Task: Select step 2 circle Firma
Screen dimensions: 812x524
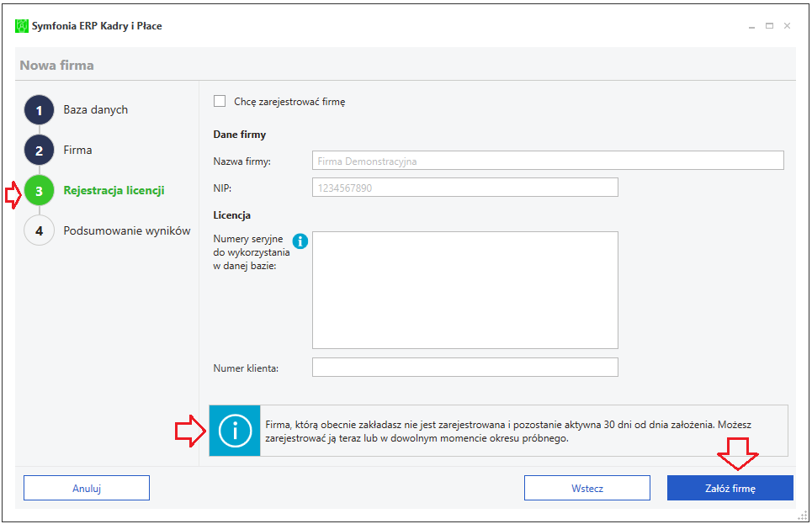Action: pos(39,151)
